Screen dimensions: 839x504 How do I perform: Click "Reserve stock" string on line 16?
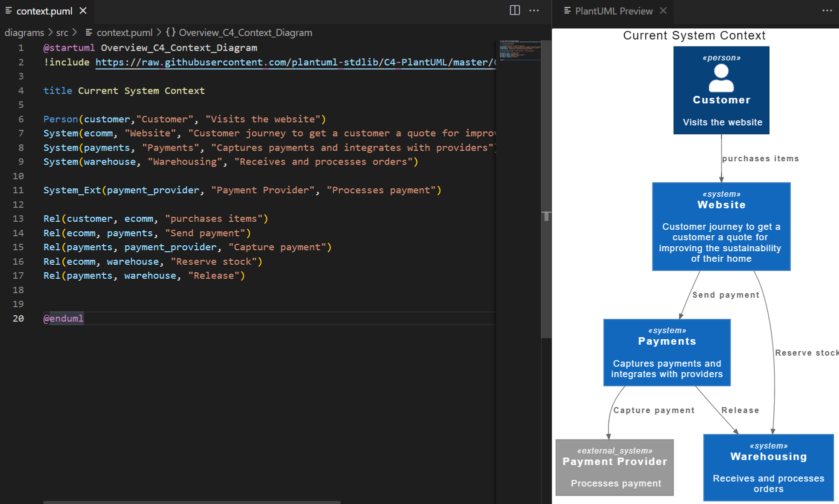point(213,261)
